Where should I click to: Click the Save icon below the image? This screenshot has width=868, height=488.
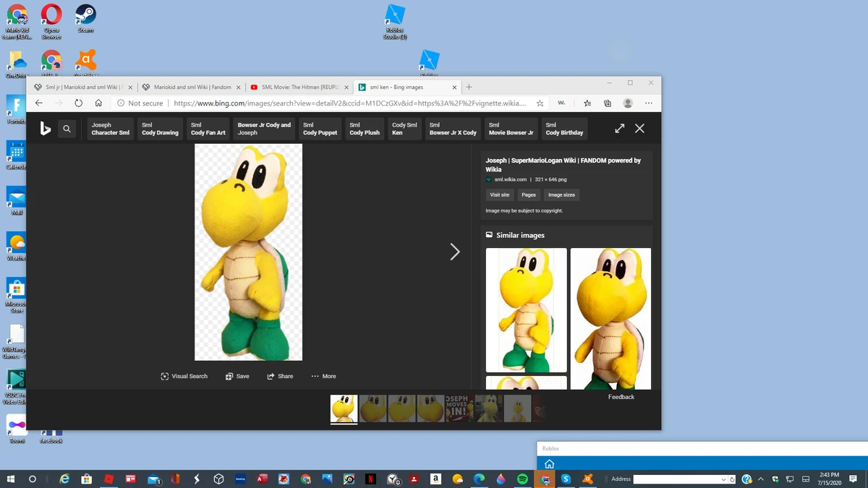tap(237, 376)
